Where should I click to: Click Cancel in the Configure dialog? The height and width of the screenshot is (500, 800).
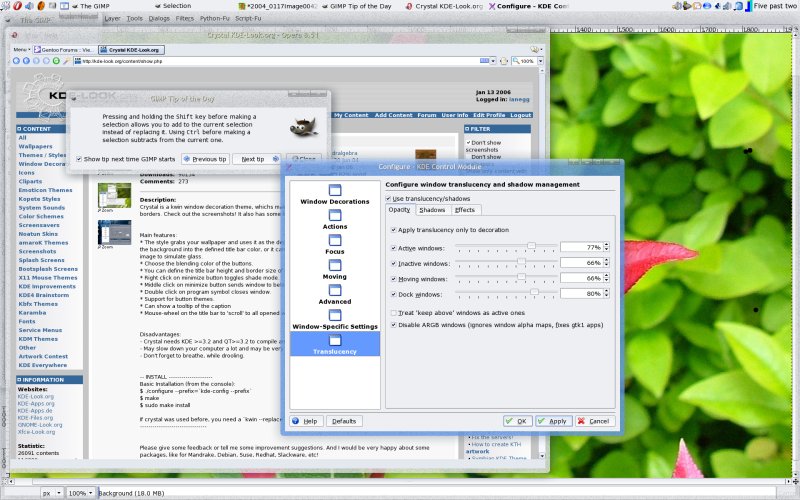594,421
